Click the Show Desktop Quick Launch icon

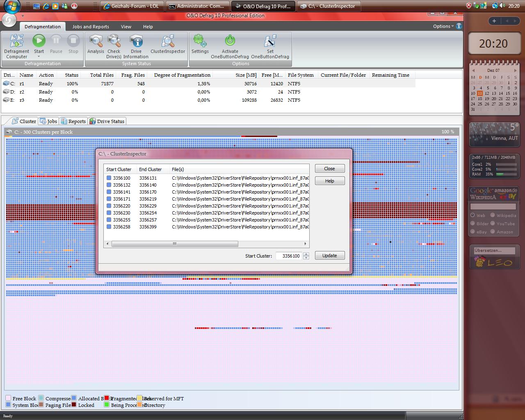pos(37,6)
